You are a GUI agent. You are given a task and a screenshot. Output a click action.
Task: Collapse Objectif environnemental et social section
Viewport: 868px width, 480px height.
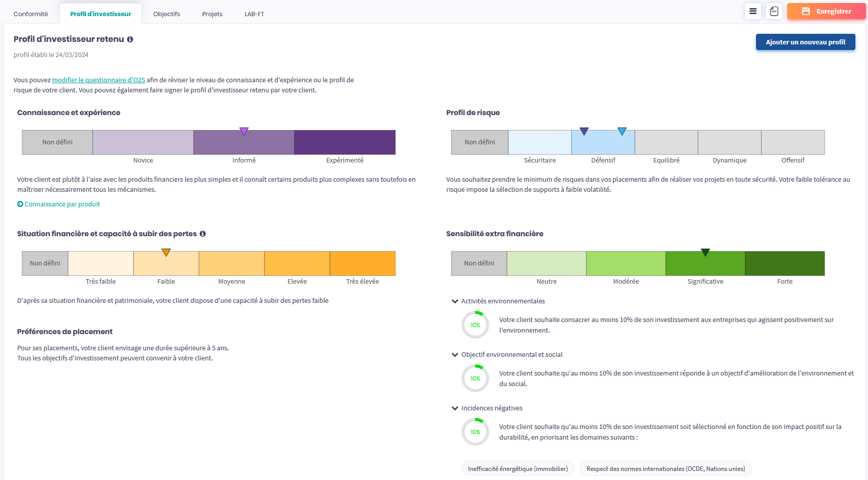coord(455,355)
